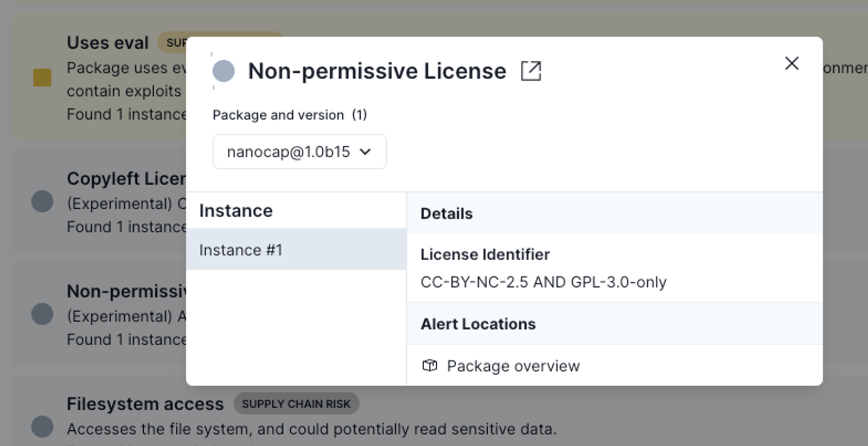This screenshot has width=868, height=446.
Task: Click the SUPPLY CHAIN RISK badge on Filesystem access
Action: coord(296,404)
